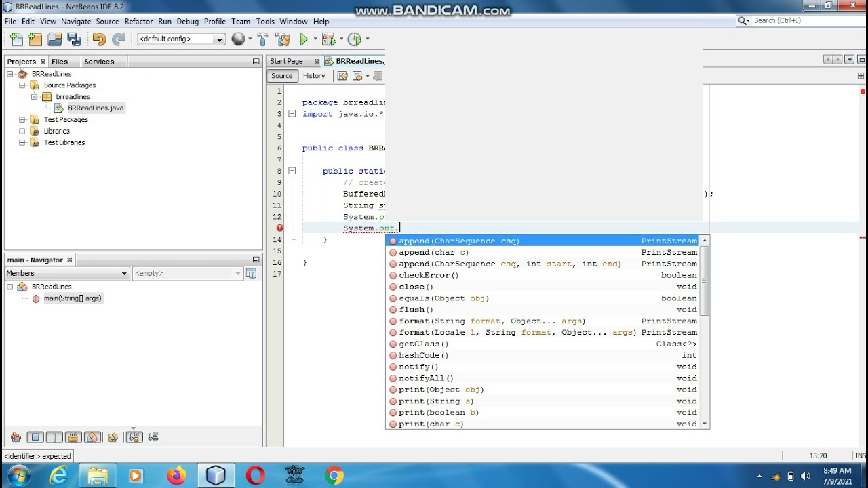Expand the Test Libraries node

point(22,143)
